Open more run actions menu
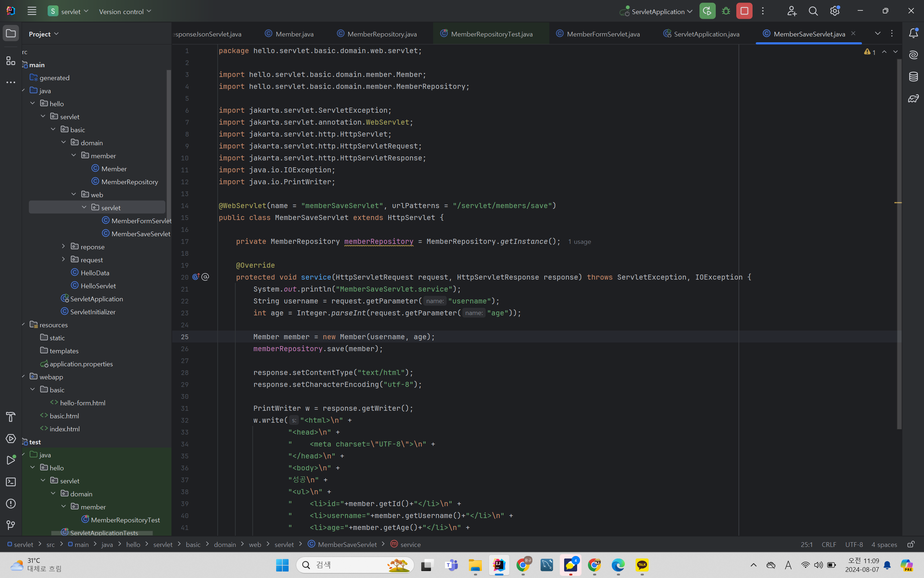The image size is (924, 578). [x=763, y=11]
